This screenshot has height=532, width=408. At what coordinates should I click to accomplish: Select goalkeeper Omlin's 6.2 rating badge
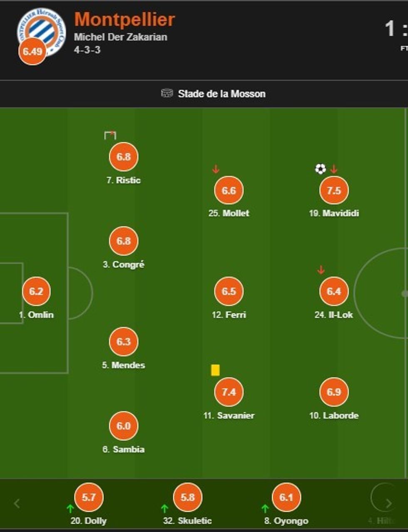[x=36, y=291]
